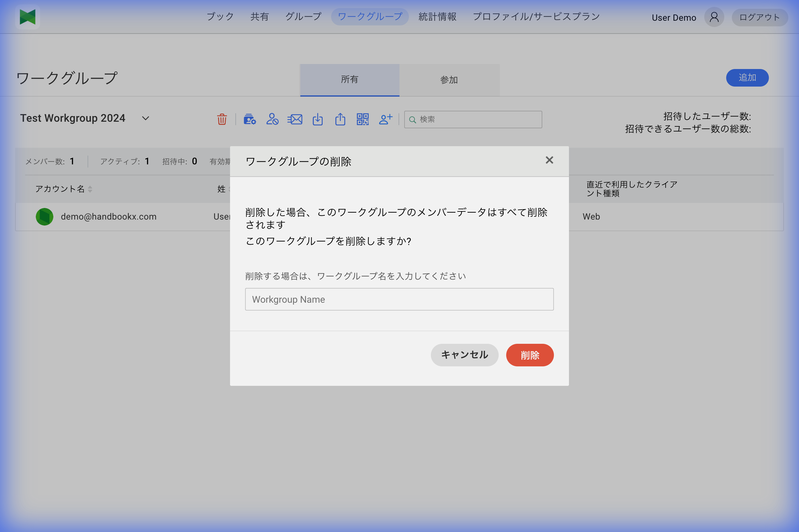This screenshot has width=799, height=532.
Task: Open the User Demo profile avatar
Action: [714, 17]
